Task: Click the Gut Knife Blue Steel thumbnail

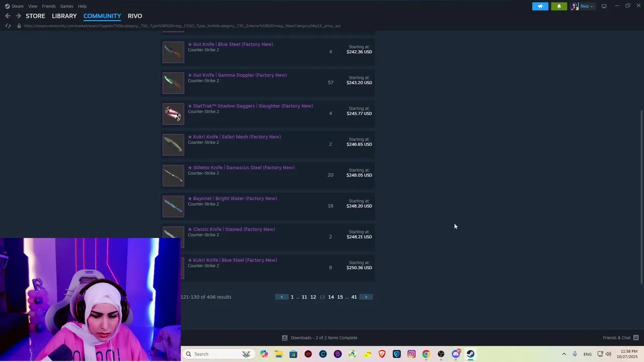Action: click(x=174, y=52)
